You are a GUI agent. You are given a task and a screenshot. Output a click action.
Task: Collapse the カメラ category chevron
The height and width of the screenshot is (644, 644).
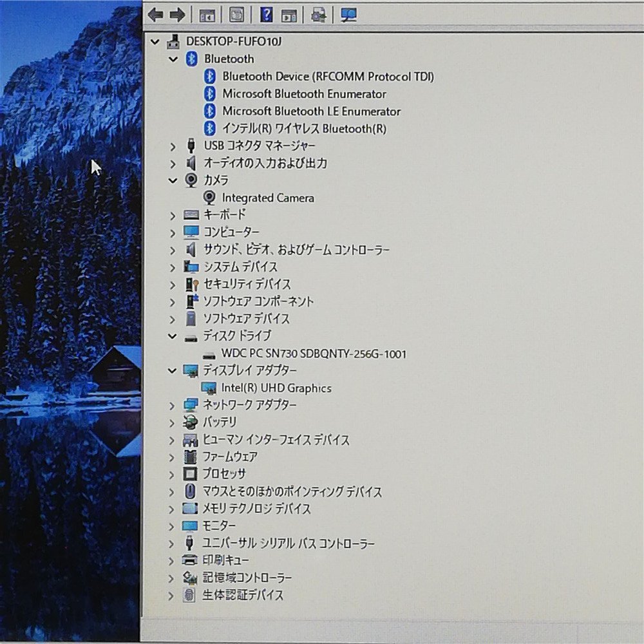(x=173, y=180)
